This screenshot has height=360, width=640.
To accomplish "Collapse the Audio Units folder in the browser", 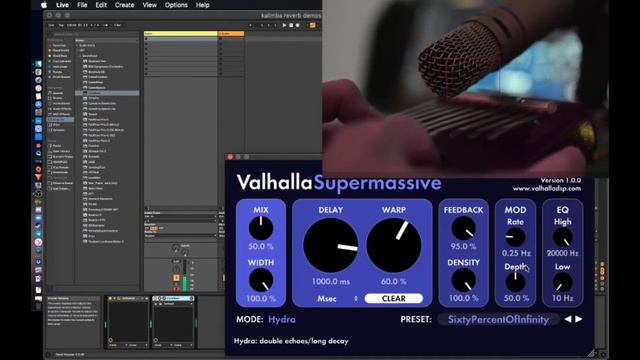I will (x=77, y=45).
